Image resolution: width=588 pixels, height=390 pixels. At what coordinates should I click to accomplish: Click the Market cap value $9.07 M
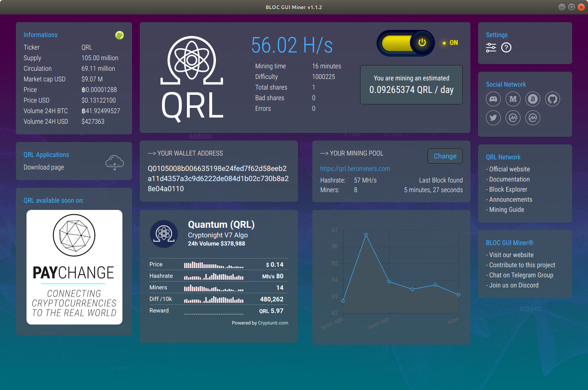pos(92,79)
